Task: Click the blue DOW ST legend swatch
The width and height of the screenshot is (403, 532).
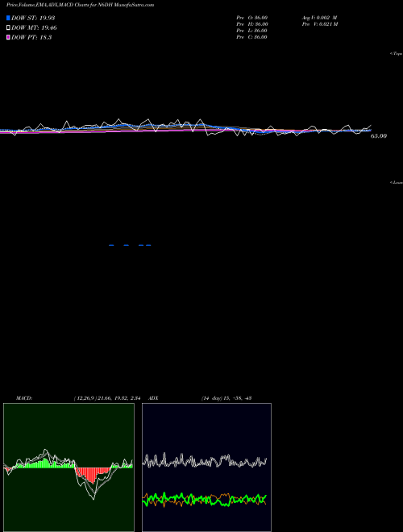Action: click(x=8, y=18)
